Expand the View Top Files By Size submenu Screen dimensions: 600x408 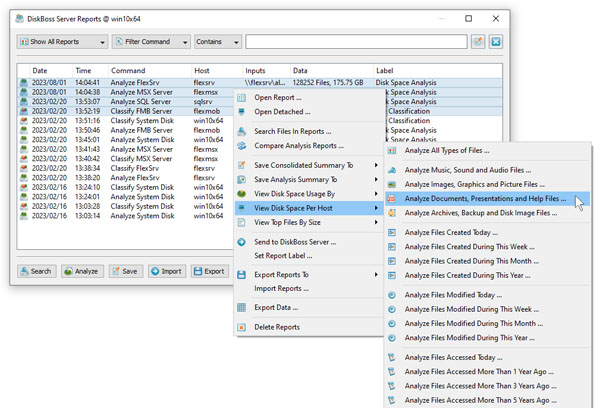tap(376, 222)
